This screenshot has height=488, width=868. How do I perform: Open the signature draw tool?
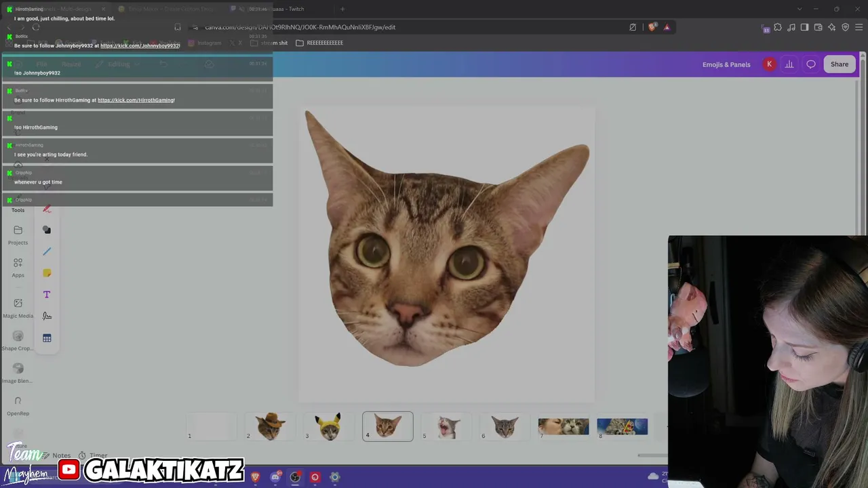[47, 316]
